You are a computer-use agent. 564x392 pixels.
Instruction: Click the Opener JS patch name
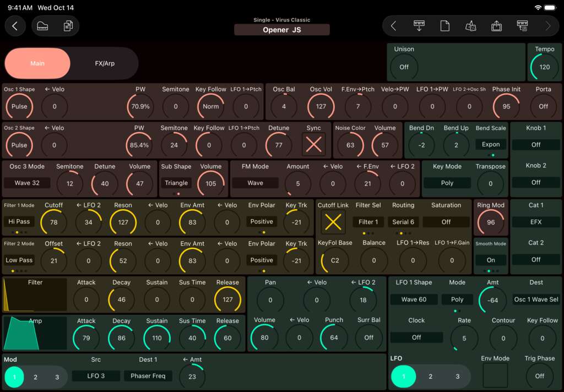tap(281, 30)
